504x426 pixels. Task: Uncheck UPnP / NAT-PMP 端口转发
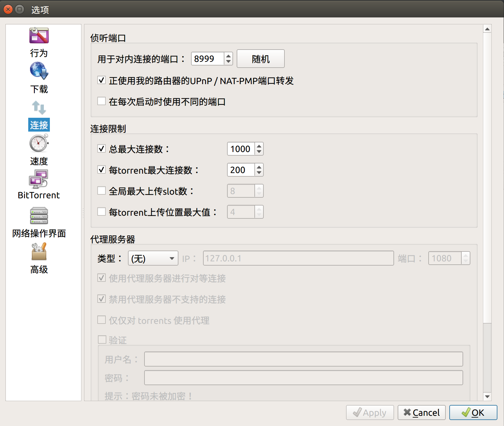pos(101,80)
